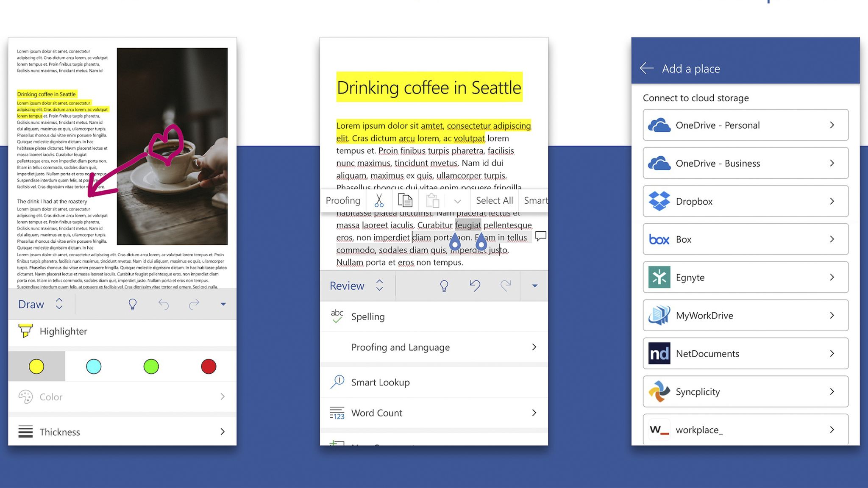This screenshot has width=868, height=488.
Task: Tap Proofing in the context menu
Action: pos(342,200)
